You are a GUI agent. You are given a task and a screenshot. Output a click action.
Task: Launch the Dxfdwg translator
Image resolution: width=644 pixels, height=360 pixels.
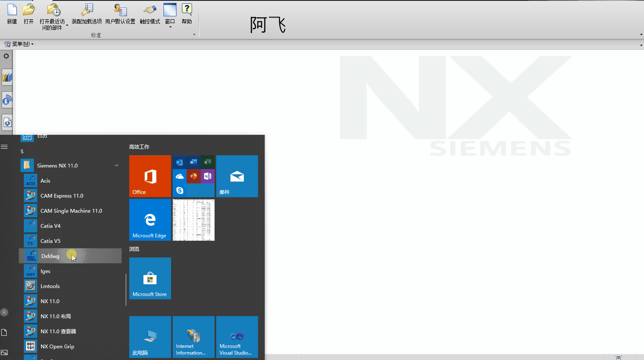point(70,256)
